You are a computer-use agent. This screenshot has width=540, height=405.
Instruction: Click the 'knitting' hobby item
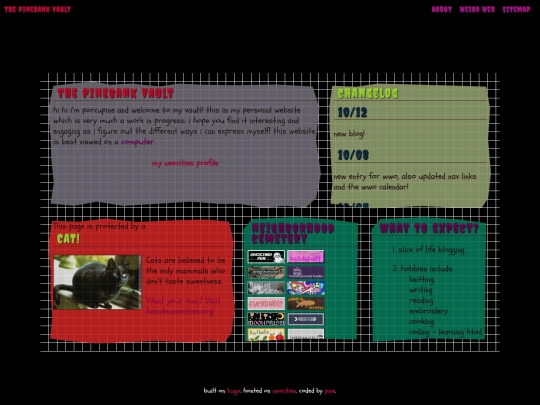tap(422, 279)
